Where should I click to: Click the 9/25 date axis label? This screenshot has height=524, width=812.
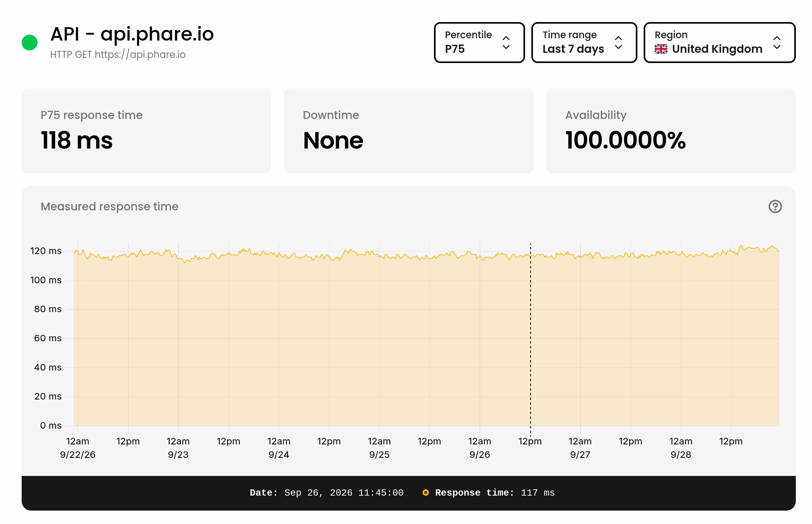click(x=379, y=455)
